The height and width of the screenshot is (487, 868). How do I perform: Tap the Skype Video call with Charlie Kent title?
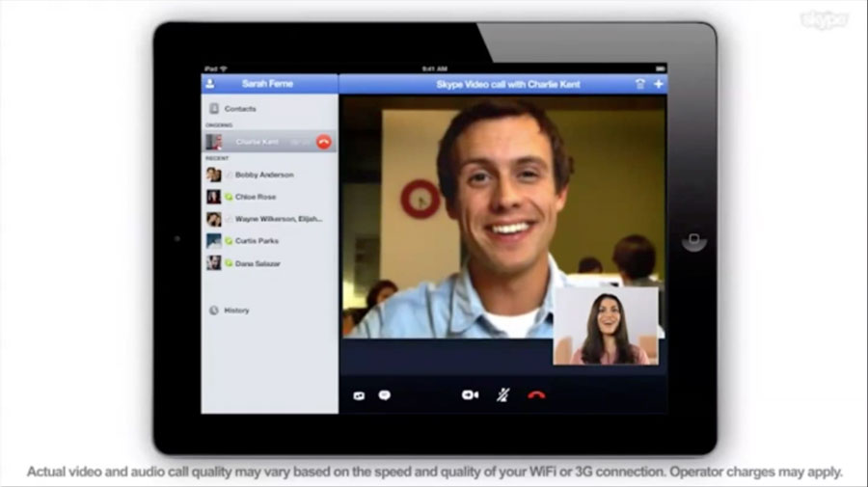click(x=508, y=85)
